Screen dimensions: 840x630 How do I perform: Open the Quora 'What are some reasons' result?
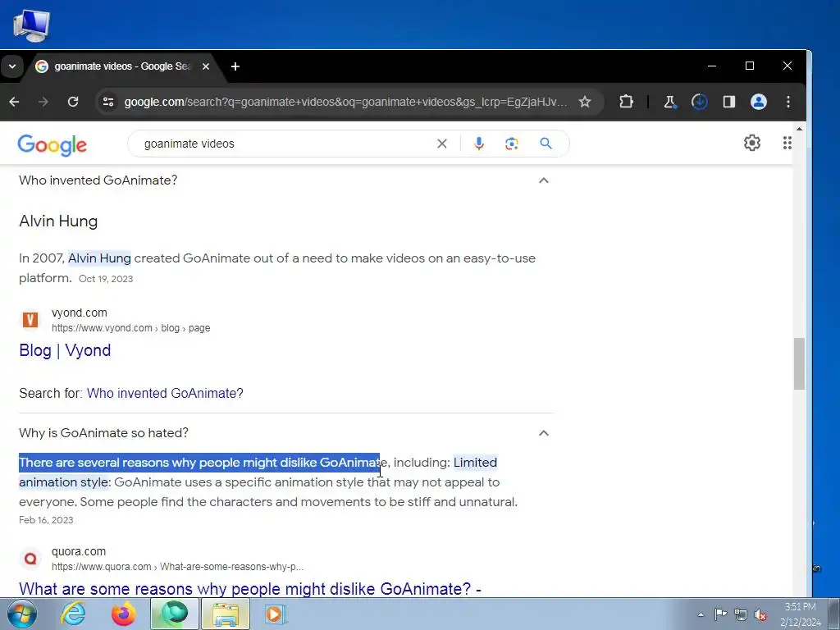250,589
